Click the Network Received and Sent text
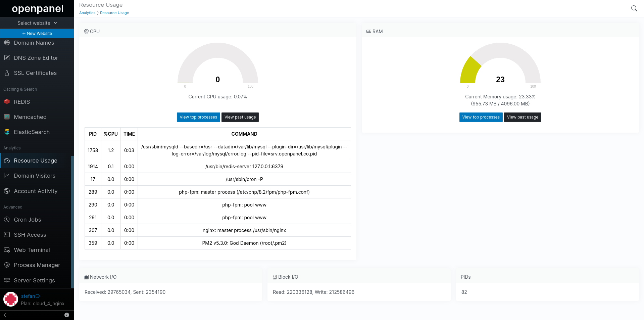 coord(125,292)
